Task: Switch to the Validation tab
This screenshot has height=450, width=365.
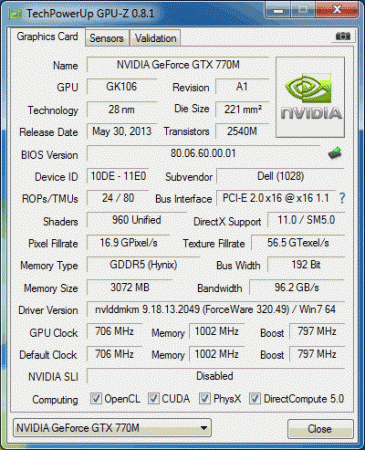Action: 155,38
